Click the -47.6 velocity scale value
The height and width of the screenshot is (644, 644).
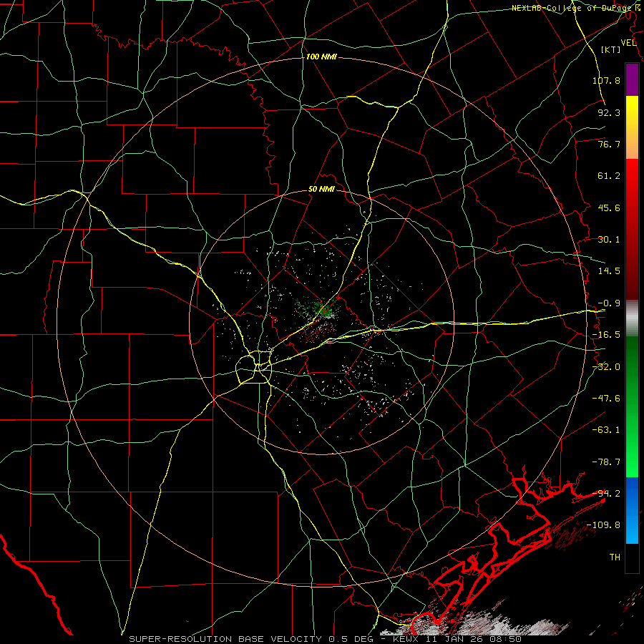[x=606, y=399]
